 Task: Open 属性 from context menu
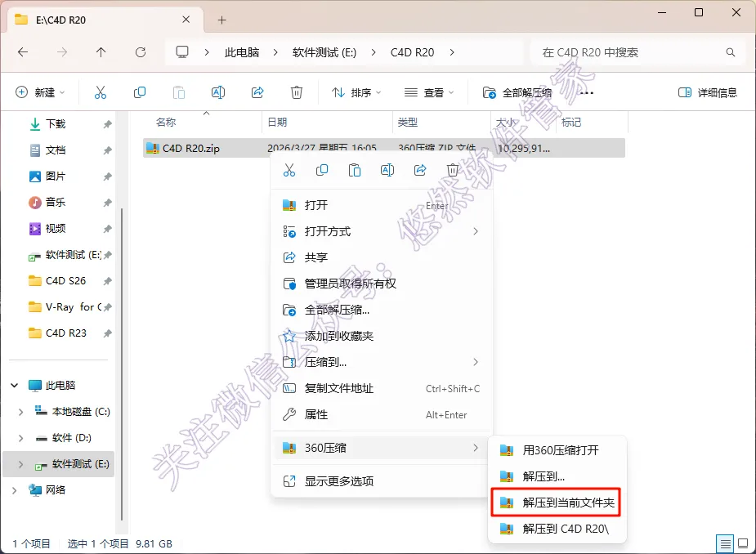(x=382, y=414)
